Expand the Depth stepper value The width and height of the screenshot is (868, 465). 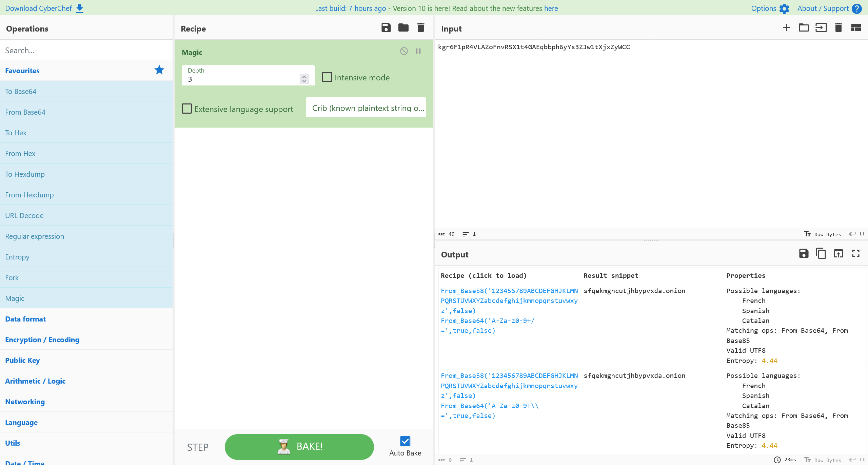pyautogui.click(x=304, y=75)
